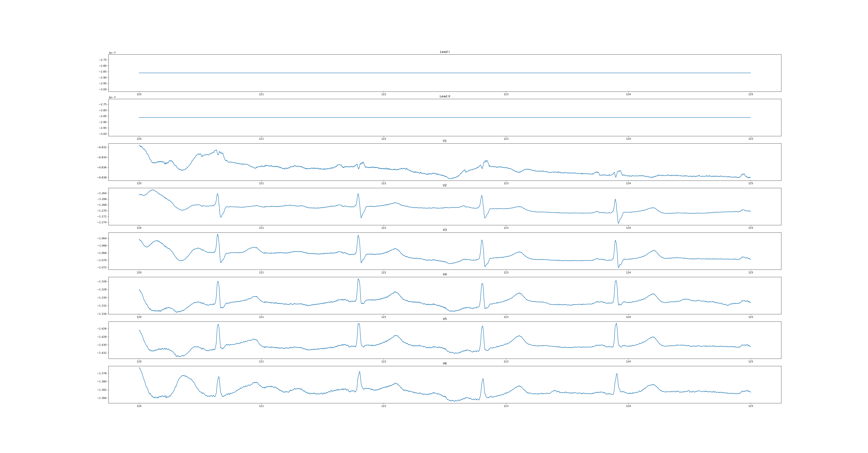868x453 pixels.
Task: Click third QRS peak in V3 plot
Action: point(481,240)
